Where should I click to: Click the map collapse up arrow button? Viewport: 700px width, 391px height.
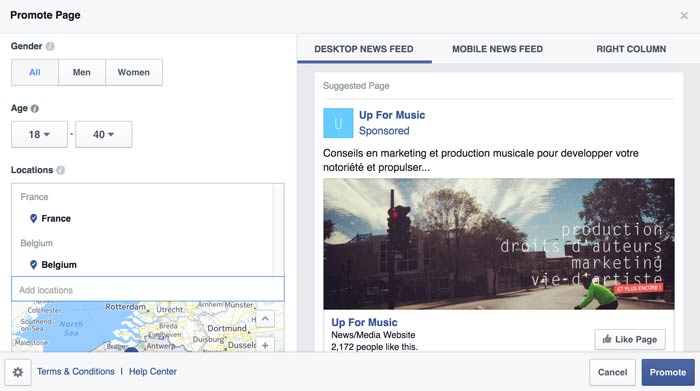tap(265, 319)
